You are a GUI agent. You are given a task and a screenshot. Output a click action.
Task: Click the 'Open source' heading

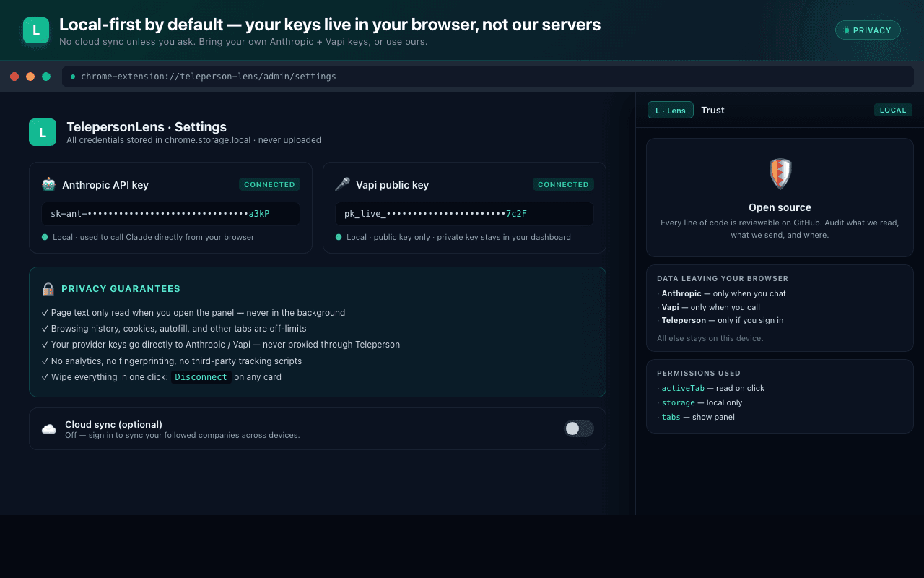780,207
